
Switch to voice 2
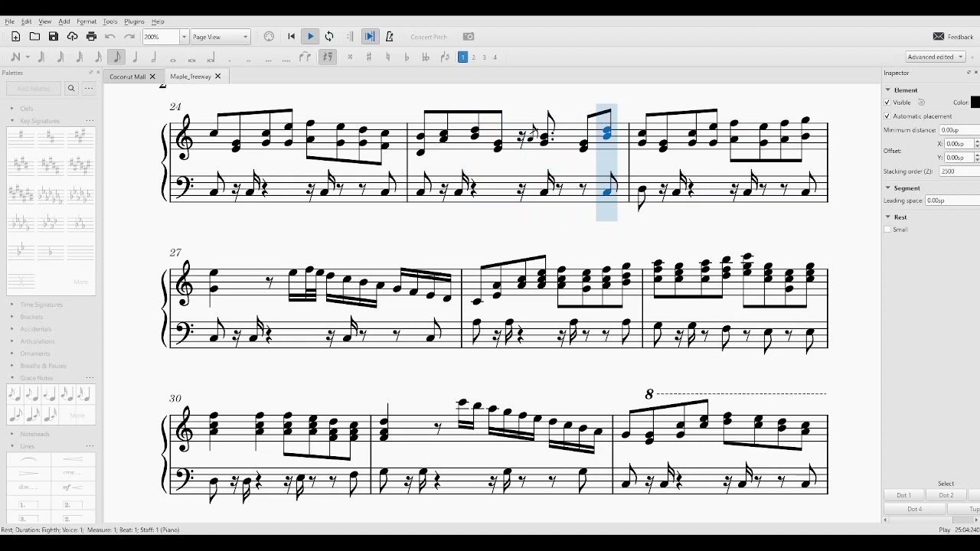pos(473,57)
